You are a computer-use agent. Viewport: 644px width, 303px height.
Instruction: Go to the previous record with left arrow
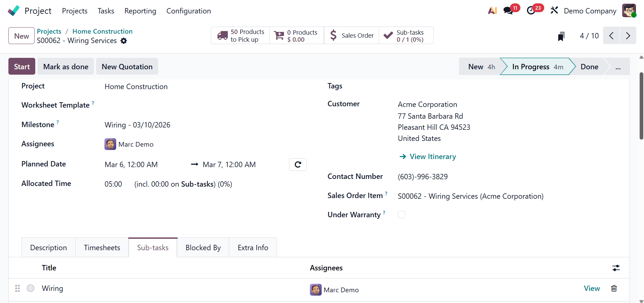pyautogui.click(x=611, y=35)
